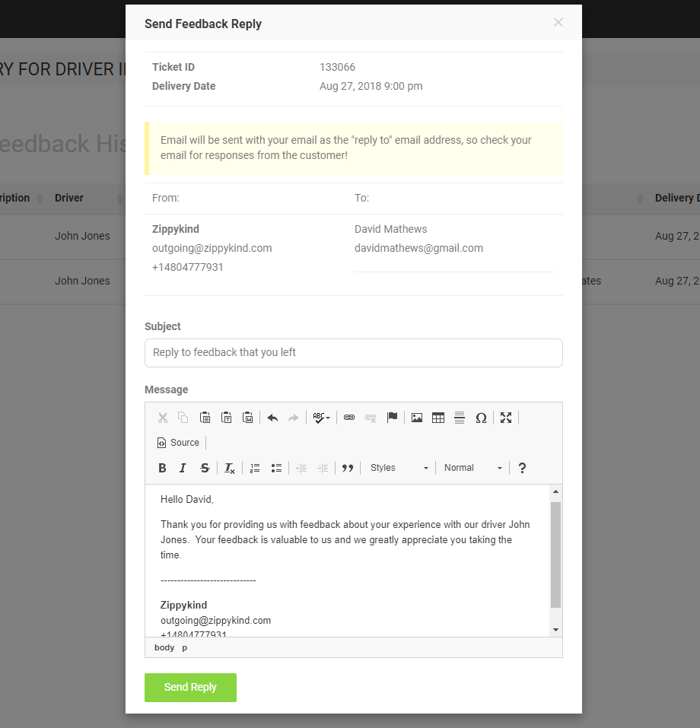Insert a horizontal line in message
The image size is (700, 728).
(x=460, y=418)
